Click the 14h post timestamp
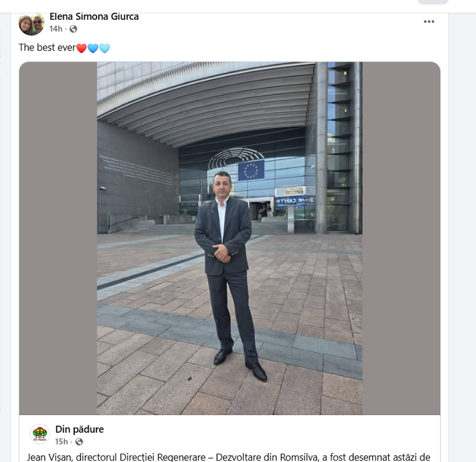476x462 pixels. pyautogui.click(x=56, y=29)
